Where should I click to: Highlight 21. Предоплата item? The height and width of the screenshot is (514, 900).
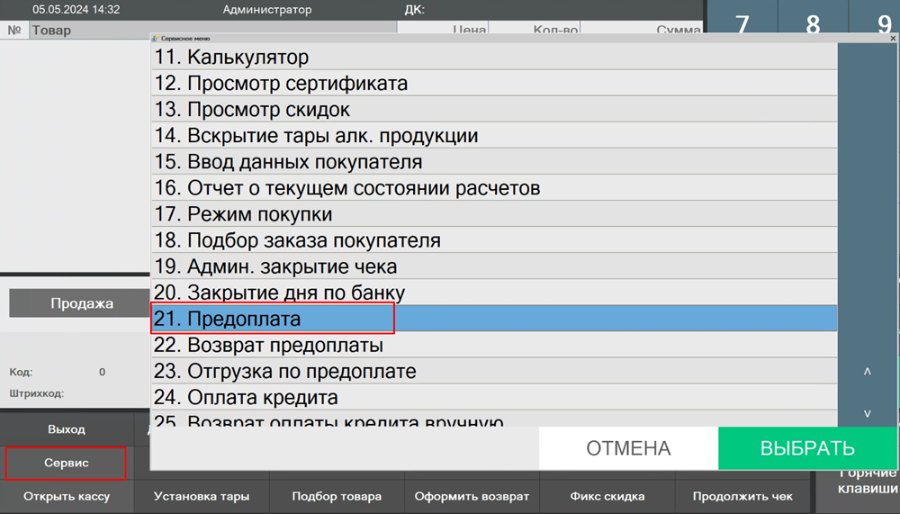pyautogui.click(x=494, y=318)
